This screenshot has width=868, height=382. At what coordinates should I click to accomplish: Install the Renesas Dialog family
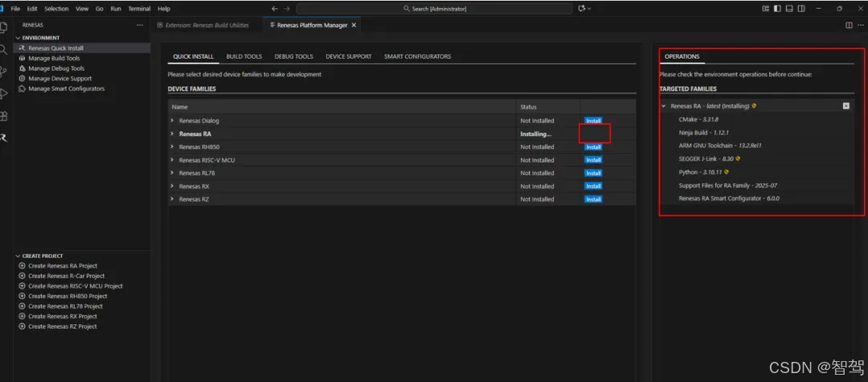(593, 120)
